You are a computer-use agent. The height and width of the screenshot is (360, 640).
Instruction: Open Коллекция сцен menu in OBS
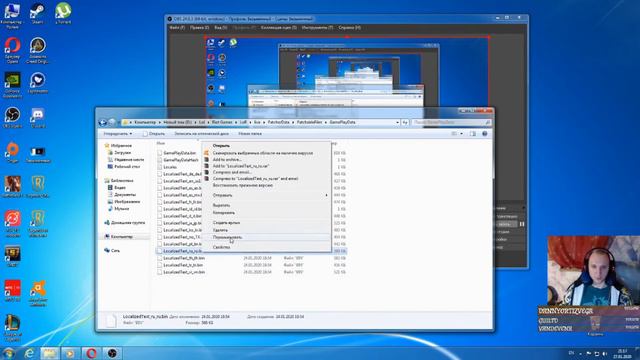pos(278,28)
